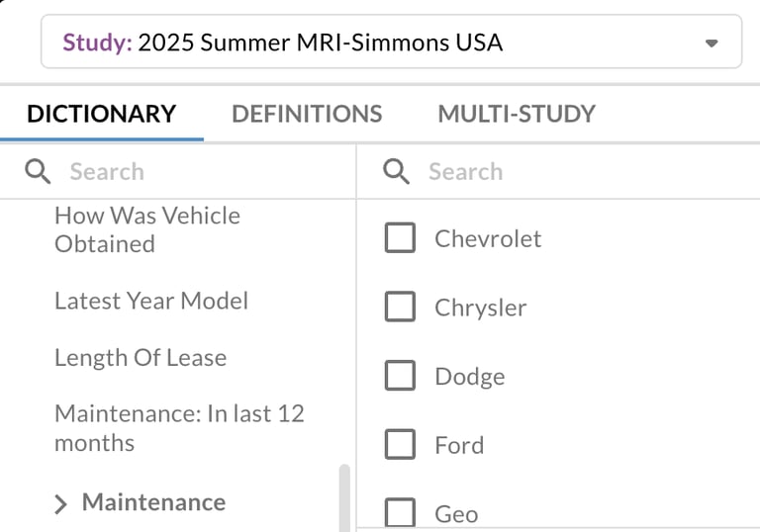
Task: Click the right panel search magnifier icon
Action: (396, 172)
